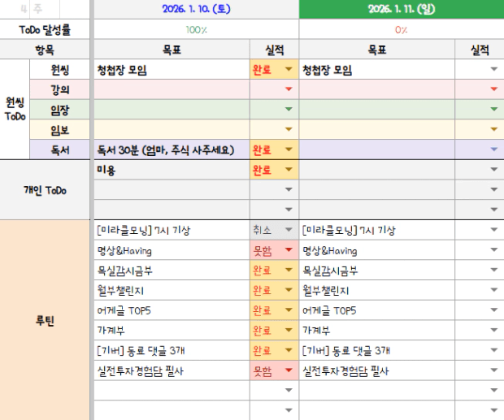Screen dimensions: 504x420
Task: Open the Jan 11 강의 row red dropdown arrow
Action: (x=494, y=89)
